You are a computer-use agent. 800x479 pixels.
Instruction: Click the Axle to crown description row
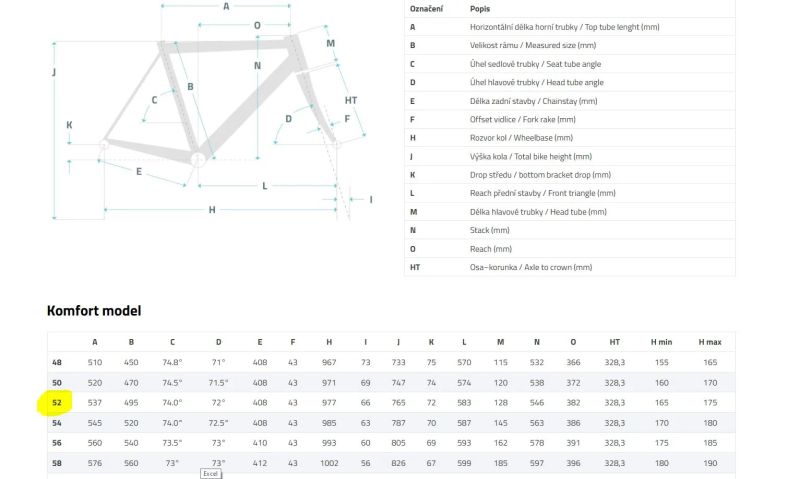[x=569, y=267]
